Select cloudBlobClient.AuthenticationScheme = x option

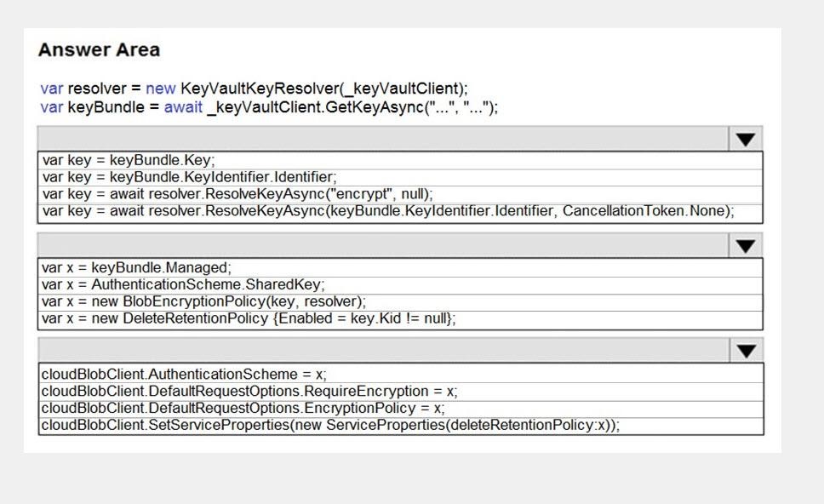pyautogui.click(x=401, y=375)
